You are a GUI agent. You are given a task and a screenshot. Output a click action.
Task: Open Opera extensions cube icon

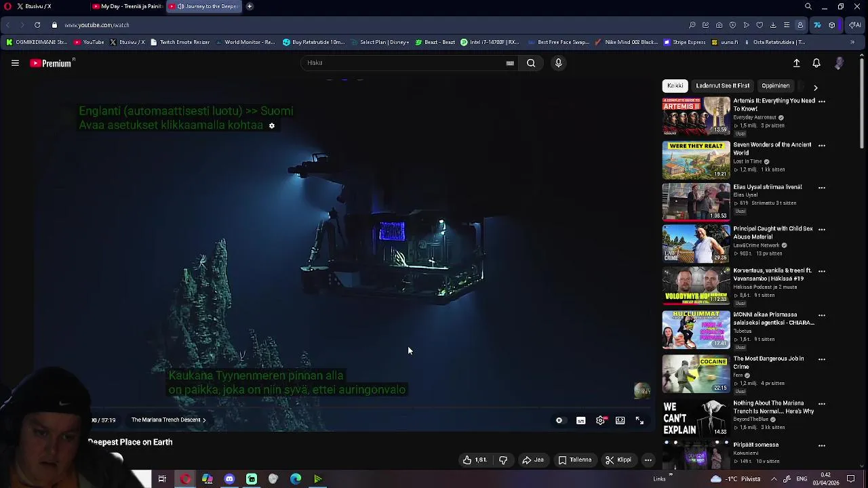(x=832, y=25)
